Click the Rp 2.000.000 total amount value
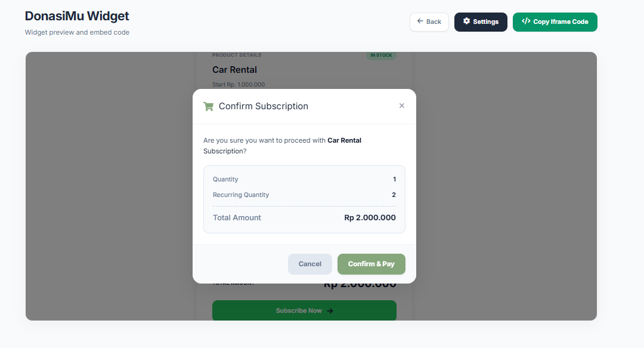Image resolution: width=644 pixels, height=348 pixels. [x=370, y=217]
